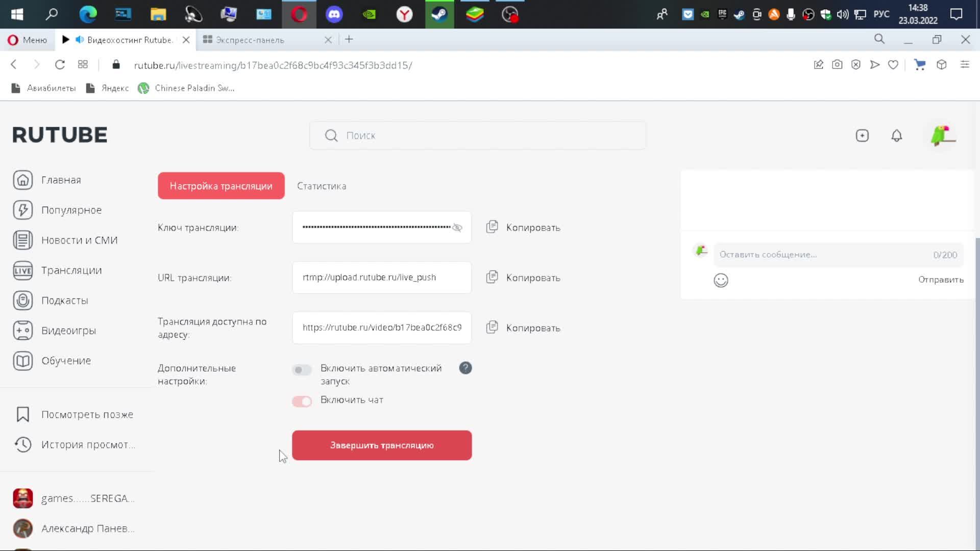Open Steam from taskbar
980x551 pixels.
pos(439,14)
